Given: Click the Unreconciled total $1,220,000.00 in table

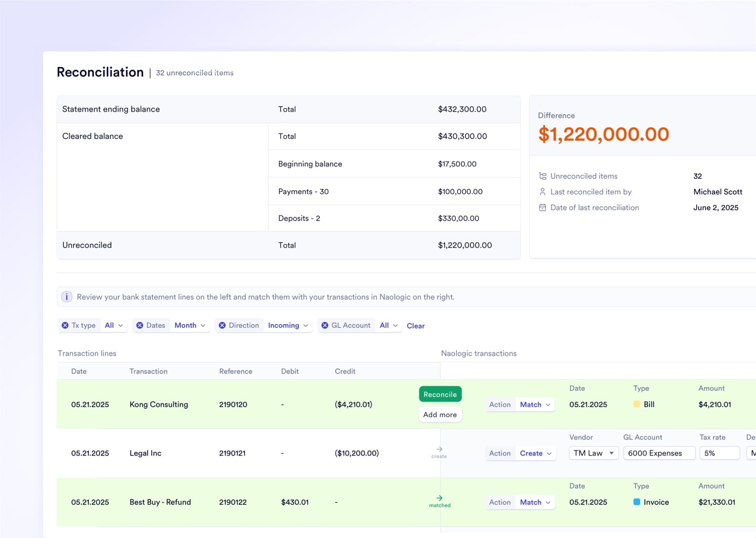Looking at the screenshot, I should tap(465, 245).
